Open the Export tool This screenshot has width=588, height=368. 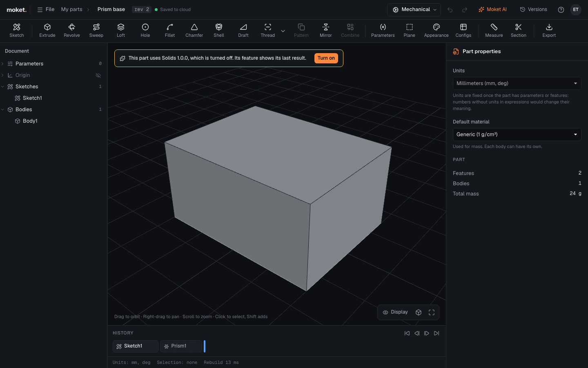click(x=549, y=31)
